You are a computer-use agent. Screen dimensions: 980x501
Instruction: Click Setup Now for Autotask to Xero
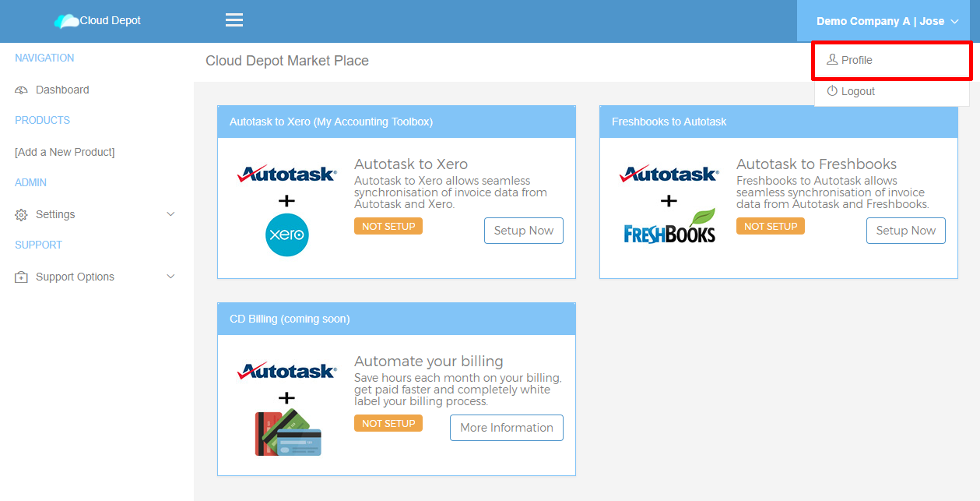pos(524,231)
